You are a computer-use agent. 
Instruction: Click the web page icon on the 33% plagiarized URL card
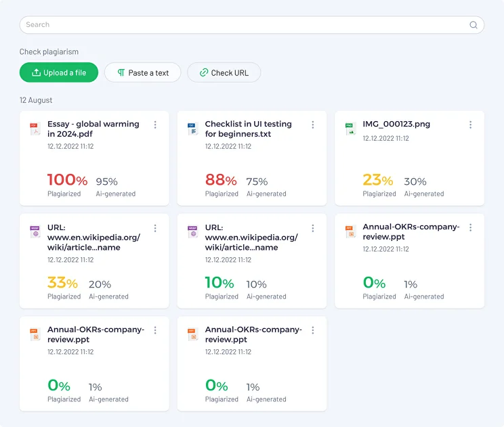point(35,232)
